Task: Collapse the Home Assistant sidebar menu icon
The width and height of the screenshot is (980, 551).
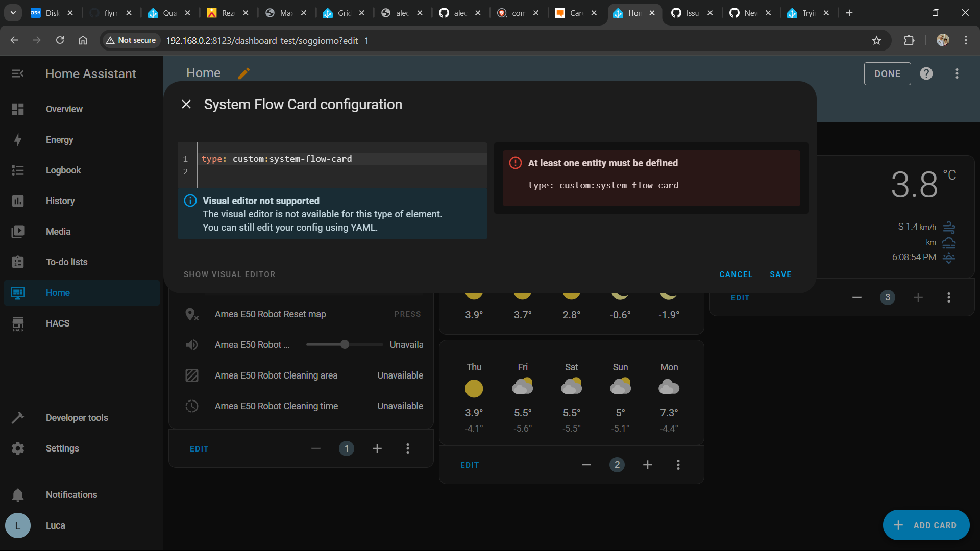Action: (x=18, y=73)
